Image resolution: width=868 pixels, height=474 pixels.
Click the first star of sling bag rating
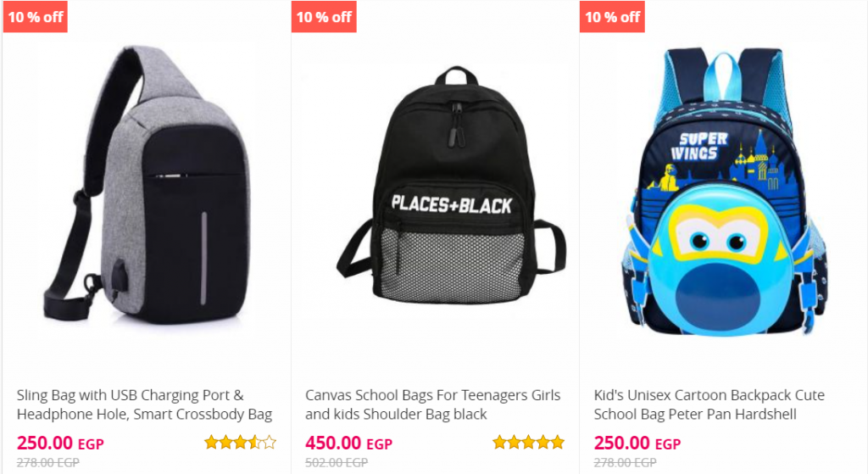pos(211,442)
